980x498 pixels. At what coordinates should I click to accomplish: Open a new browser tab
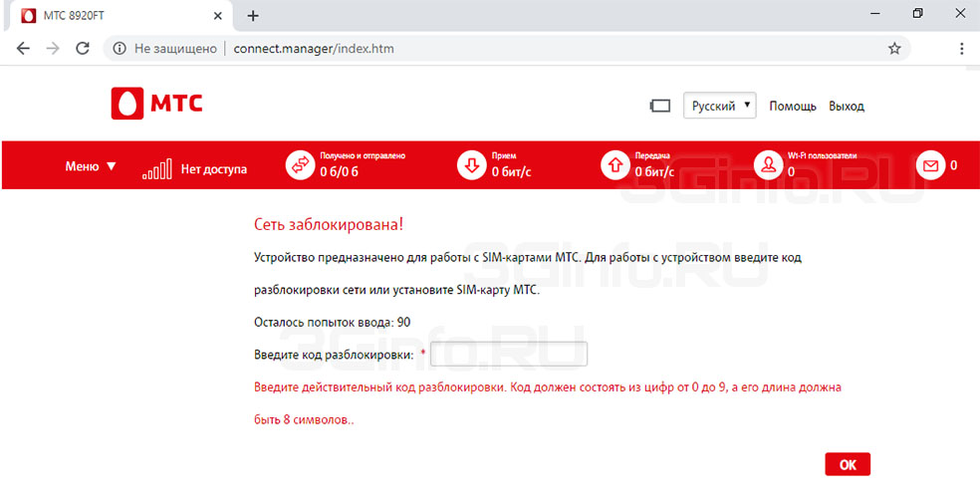point(253,16)
